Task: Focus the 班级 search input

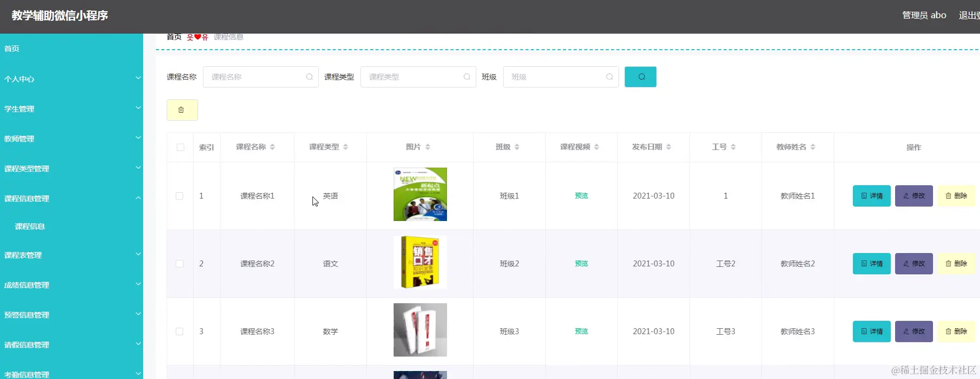Action: pyautogui.click(x=561, y=77)
